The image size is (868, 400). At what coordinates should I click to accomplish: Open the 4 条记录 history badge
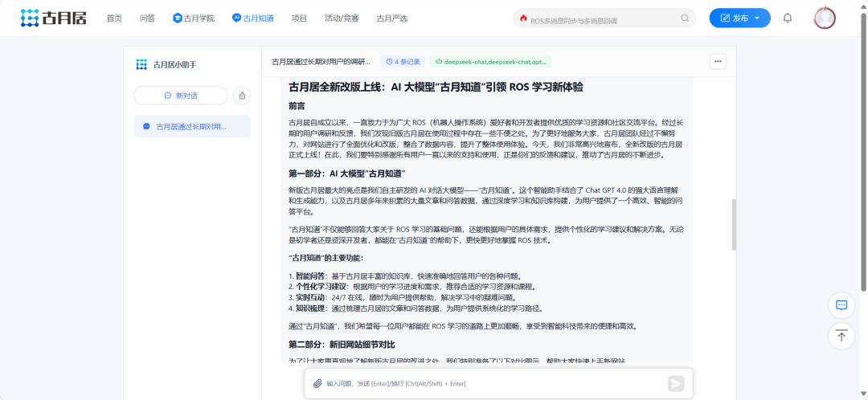tap(403, 62)
